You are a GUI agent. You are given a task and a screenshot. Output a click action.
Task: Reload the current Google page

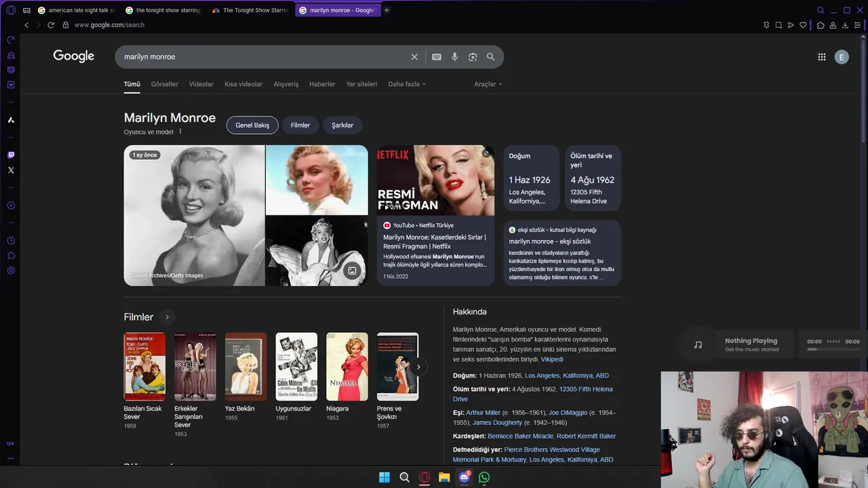coord(51,25)
